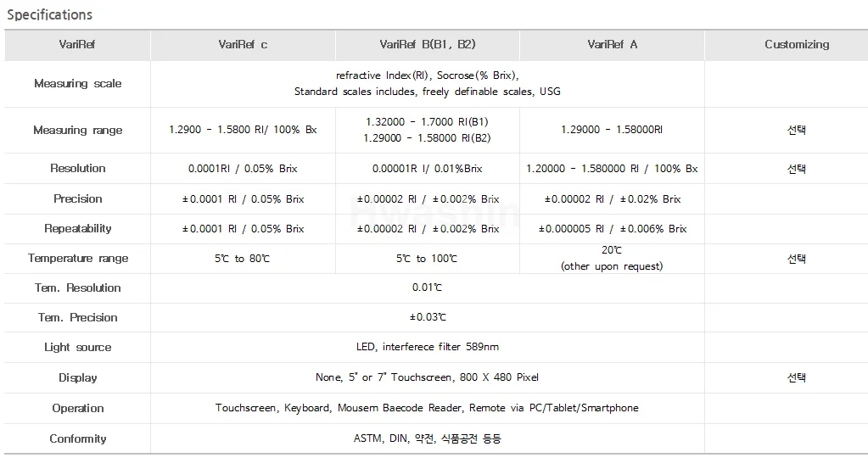
Task: Select the Measuring scale row label
Action: [77, 84]
